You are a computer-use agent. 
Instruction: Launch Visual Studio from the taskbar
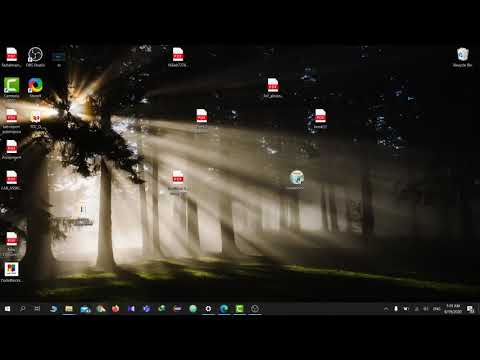131,309
